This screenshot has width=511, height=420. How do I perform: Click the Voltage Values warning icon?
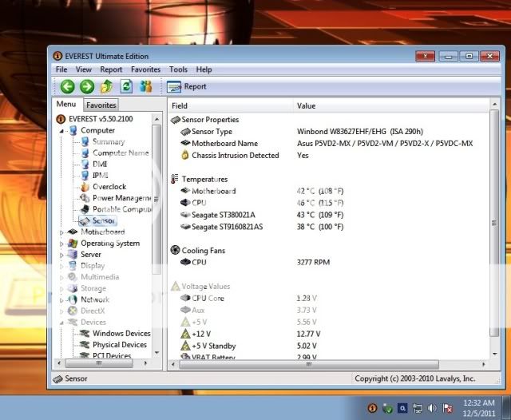176,286
